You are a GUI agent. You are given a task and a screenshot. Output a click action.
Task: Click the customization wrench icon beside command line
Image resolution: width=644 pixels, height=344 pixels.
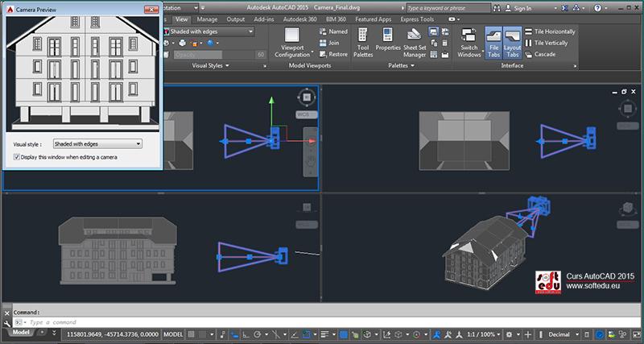point(6,322)
